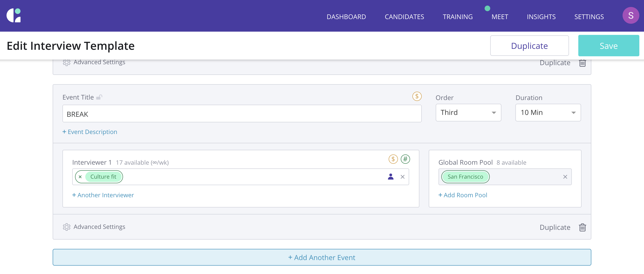Click the green hashtag icon for Interviewer 1
Viewport: 644px width, 274px height.
[x=405, y=159]
